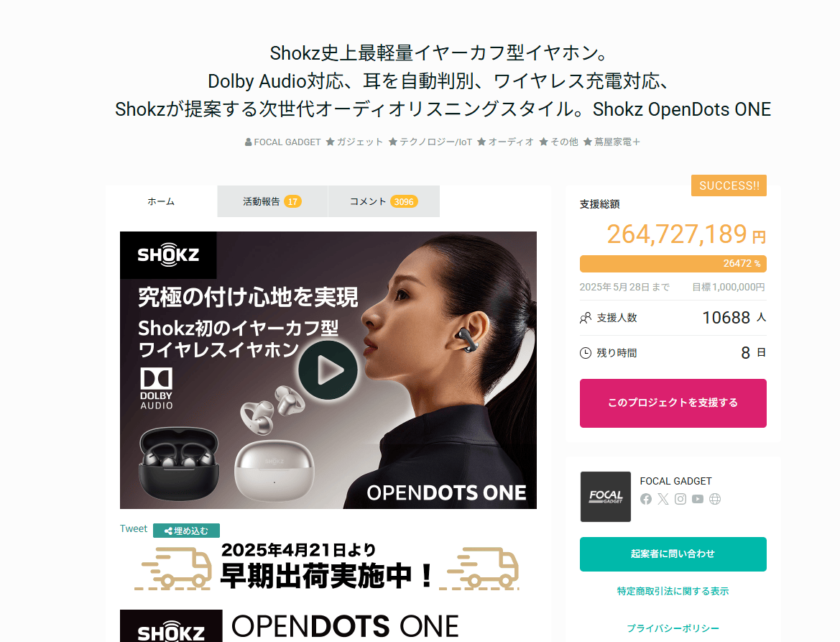Select the ガジェット category tag
This screenshot has height=642, width=840.
(355, 142)
